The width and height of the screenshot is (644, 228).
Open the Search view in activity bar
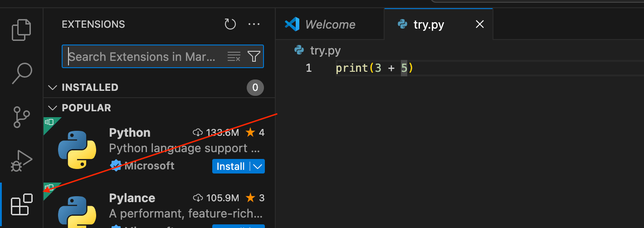tap(21, 73)
